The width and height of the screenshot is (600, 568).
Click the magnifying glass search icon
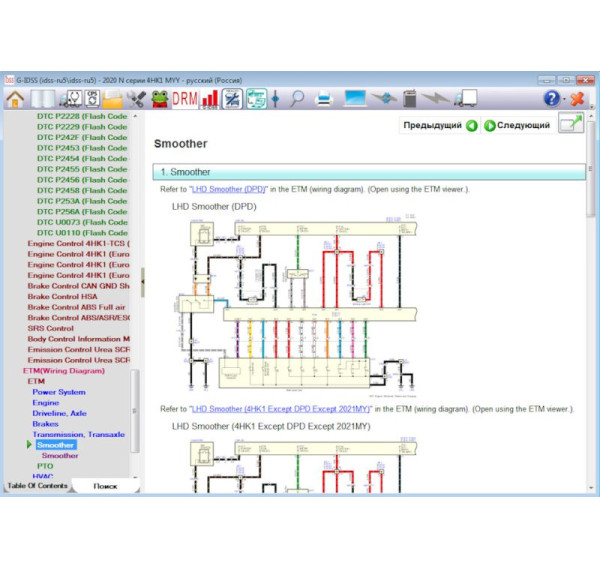coord(297,98)
